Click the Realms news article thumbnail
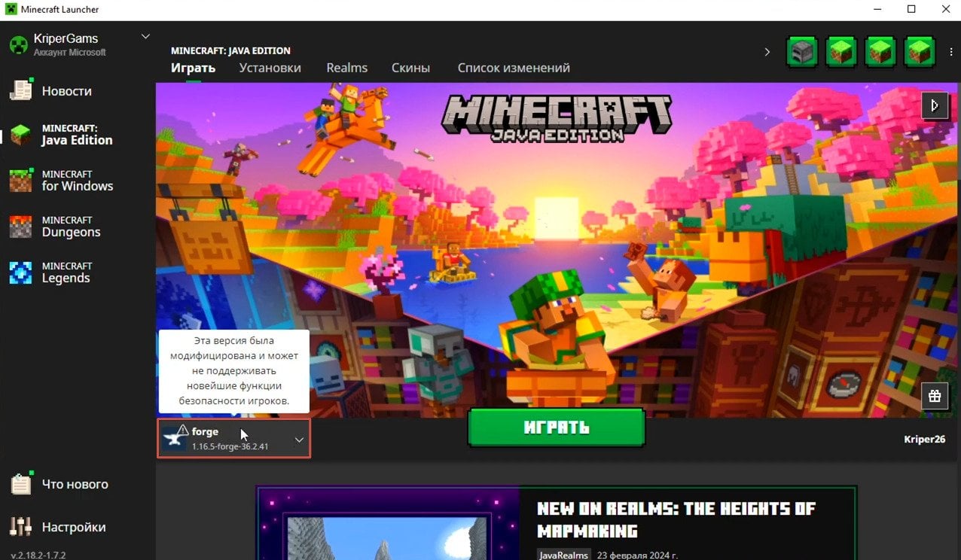This screenshot has height=560, width=961. (388, 523)
